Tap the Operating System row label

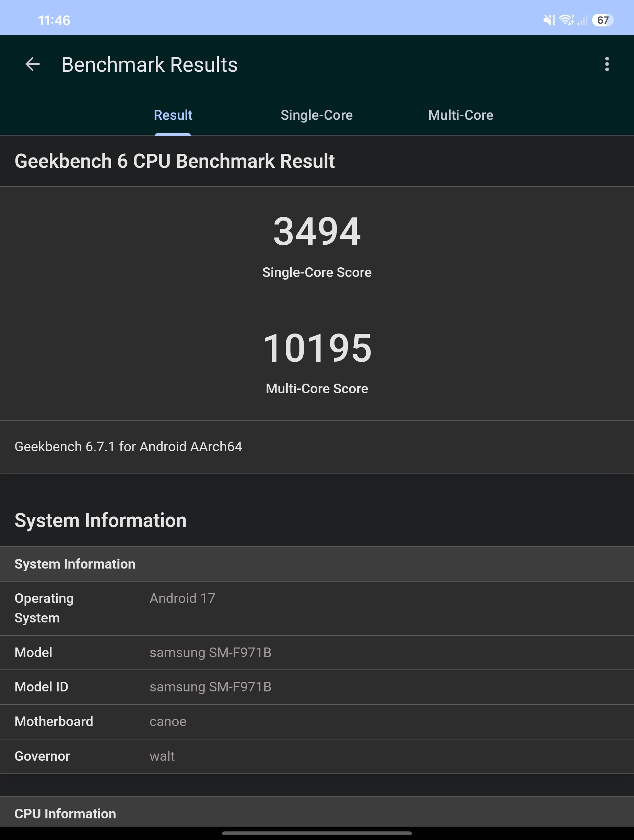44,608
